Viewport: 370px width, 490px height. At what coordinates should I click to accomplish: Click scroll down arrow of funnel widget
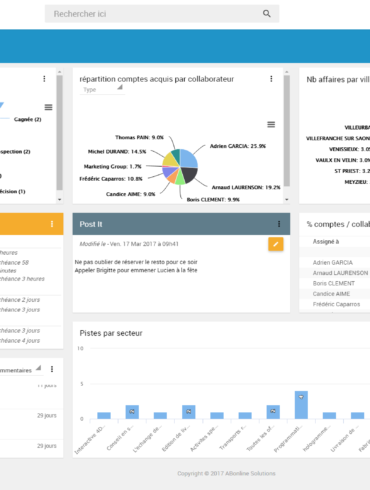click(59, 199)
